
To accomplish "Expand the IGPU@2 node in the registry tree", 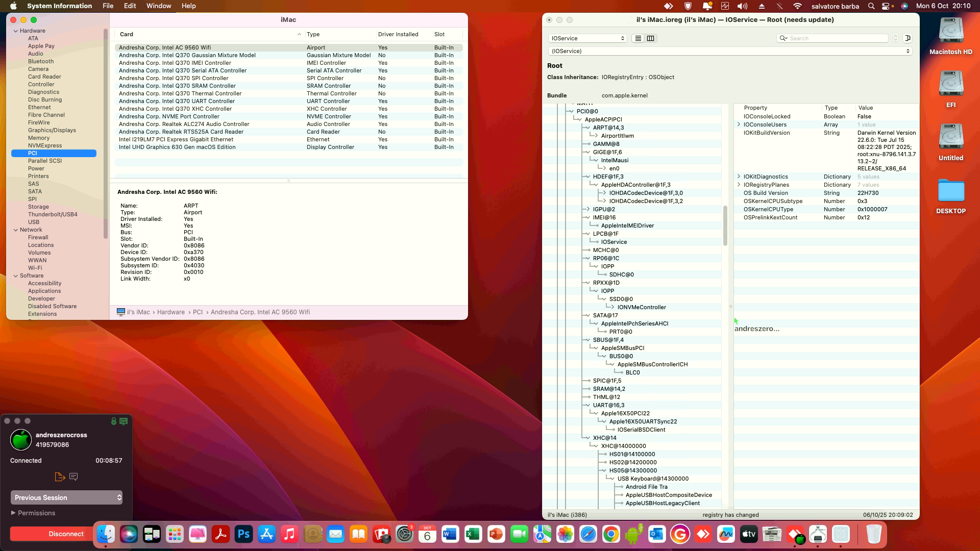I will [588, 209].
